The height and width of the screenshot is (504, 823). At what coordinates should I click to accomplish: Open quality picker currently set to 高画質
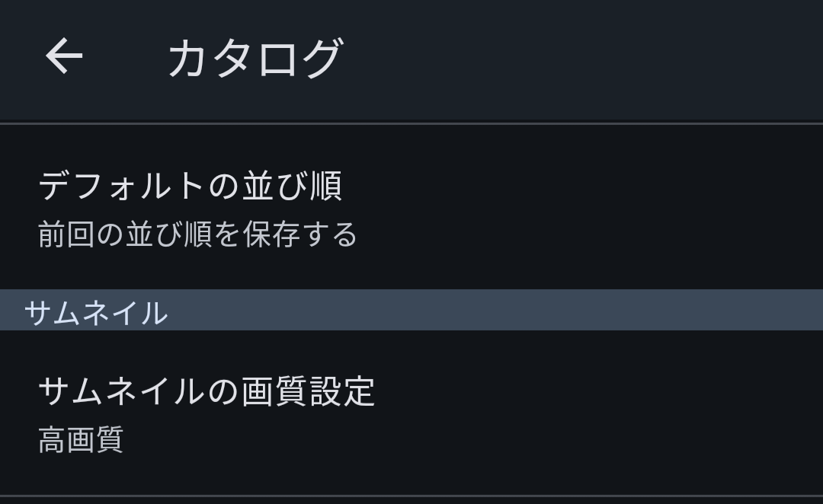pyautogui.click(x=411, y=413)
